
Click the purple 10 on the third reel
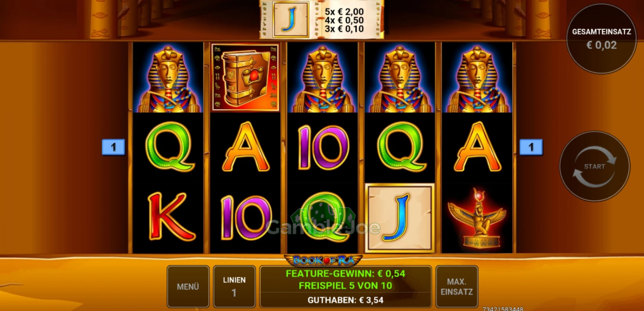point(323,148)
